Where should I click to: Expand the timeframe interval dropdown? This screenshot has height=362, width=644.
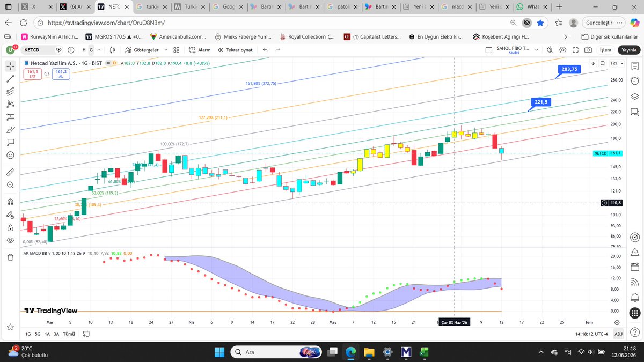tap(99, 49)
